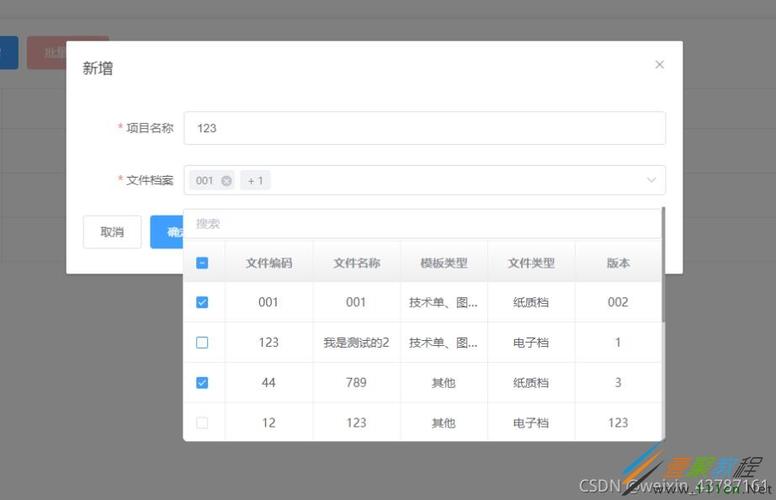Click 其他 in the row with 789

[x=444, y=383]
